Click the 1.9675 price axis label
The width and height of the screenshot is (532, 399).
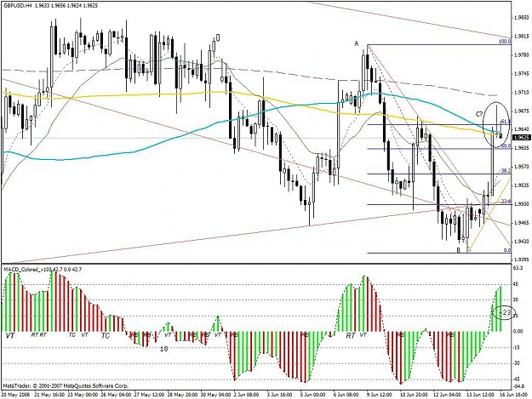click(x=522, y=111)
